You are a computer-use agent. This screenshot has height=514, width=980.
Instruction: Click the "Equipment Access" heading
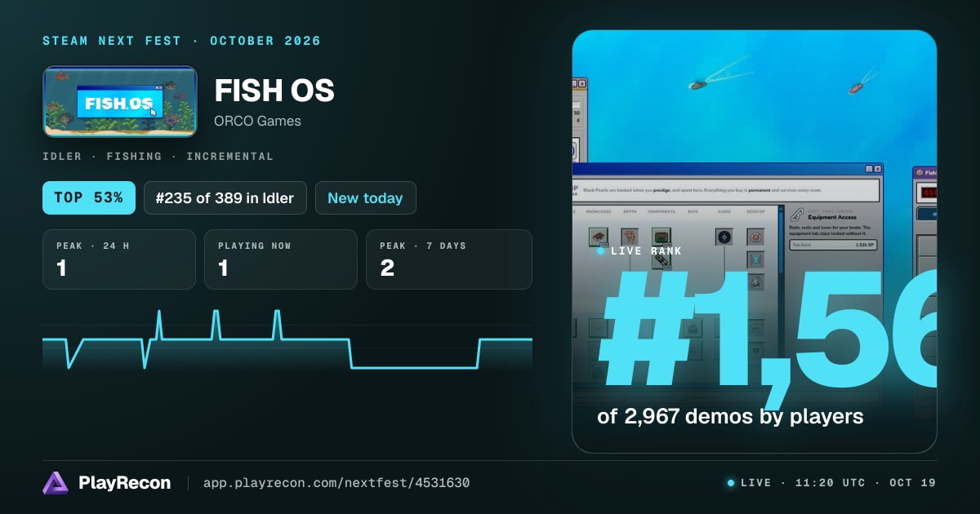pyautogui.click(x=831, y=217)
